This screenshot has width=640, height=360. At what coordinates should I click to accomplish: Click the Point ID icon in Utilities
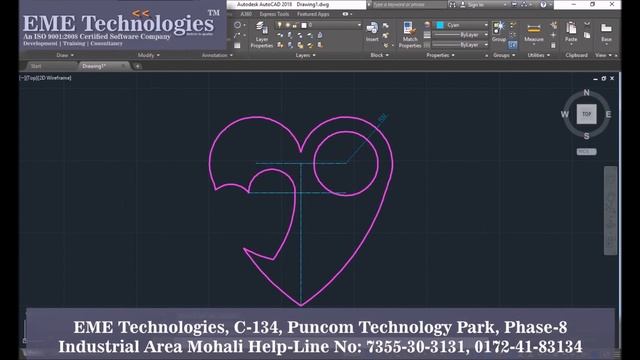pyautogui.click(x=553, y=35)
